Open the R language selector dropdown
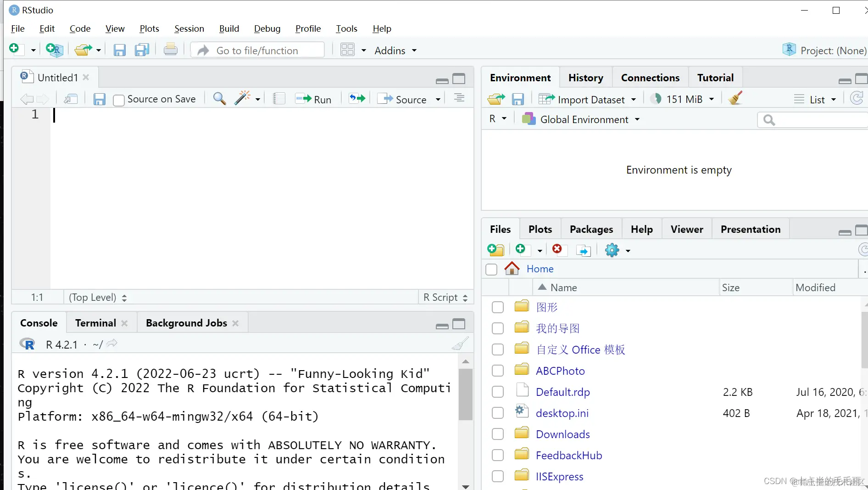This screenshot has width=868, height=490. (497, 118)
